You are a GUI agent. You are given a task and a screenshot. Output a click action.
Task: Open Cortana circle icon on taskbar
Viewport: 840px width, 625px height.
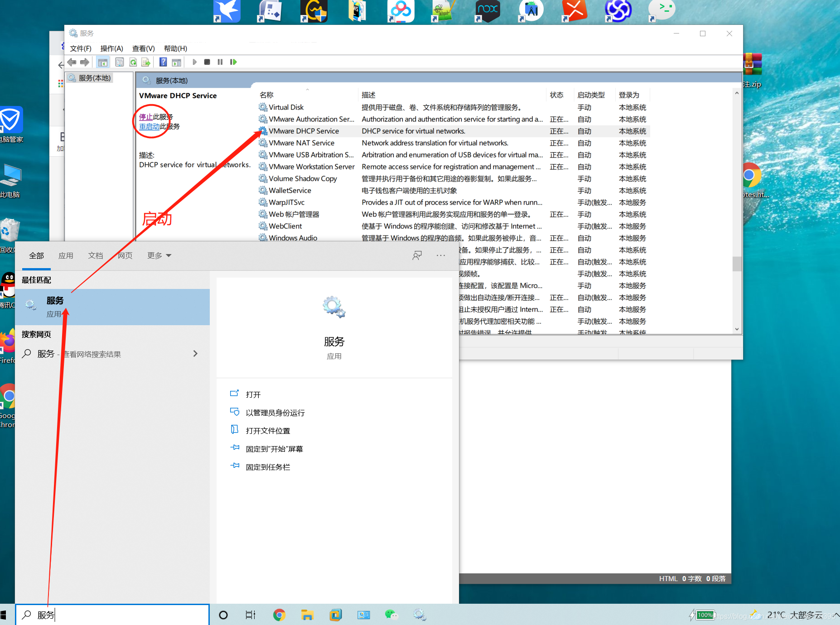click(x=223, y=615)
